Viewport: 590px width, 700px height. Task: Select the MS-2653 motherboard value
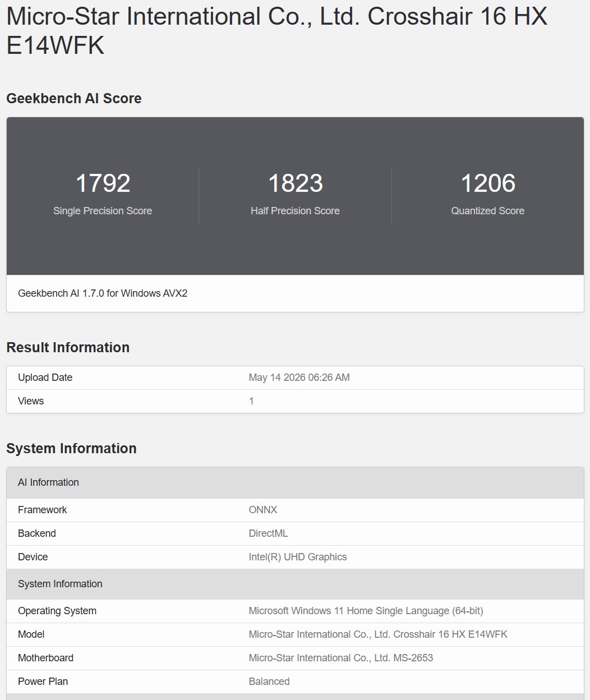tap(341, 658)
